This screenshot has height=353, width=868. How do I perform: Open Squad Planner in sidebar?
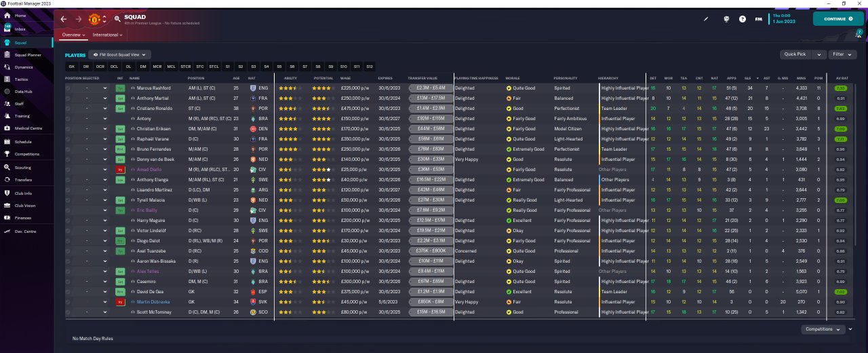tap(27, 54)
